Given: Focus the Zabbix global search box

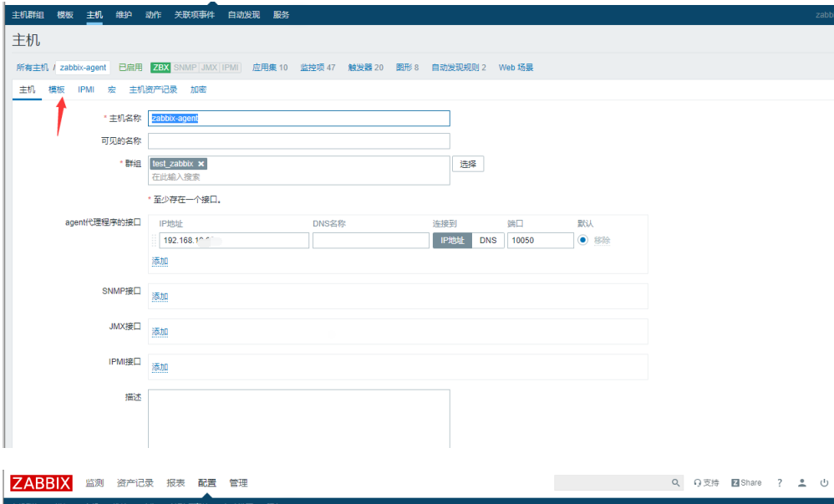Looking at the screenshot, I should click(613, 483).
